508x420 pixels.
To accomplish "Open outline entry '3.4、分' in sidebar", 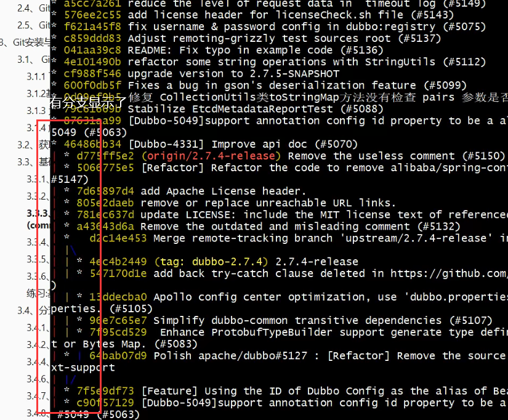I will (x=34, y=310).
